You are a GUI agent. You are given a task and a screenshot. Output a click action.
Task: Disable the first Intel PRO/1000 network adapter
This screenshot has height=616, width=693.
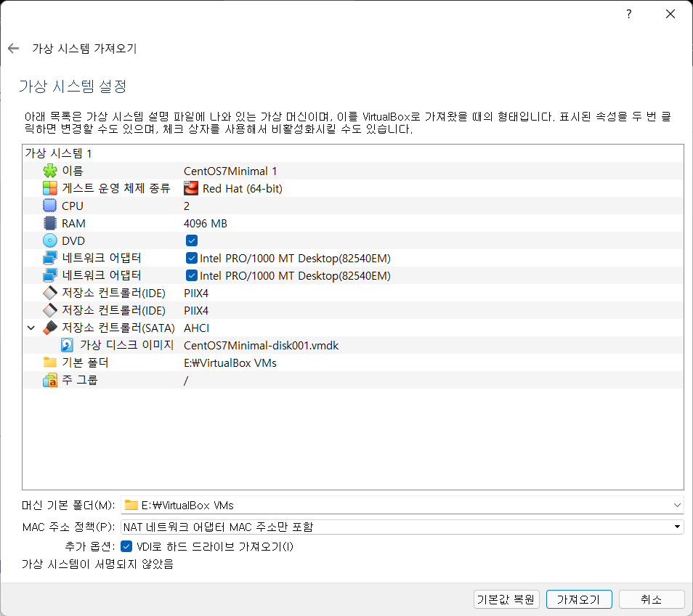coord(191,258)
